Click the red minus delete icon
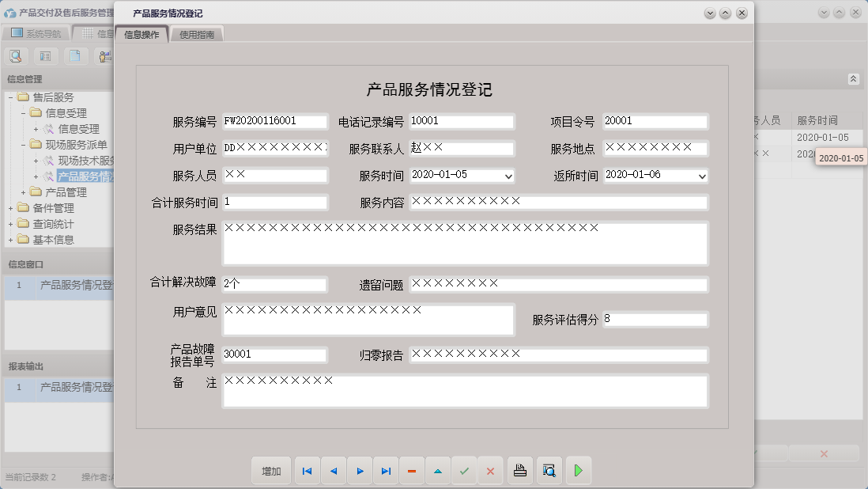868x489 pixels. click(x=412, y=471)
